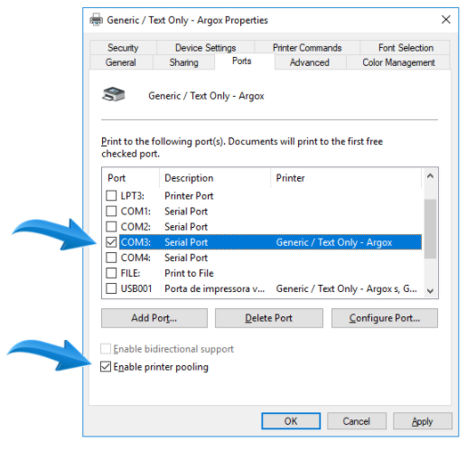Click the port list scroll down arrow
Screen dimensions: 476x452
pos(430,291)
